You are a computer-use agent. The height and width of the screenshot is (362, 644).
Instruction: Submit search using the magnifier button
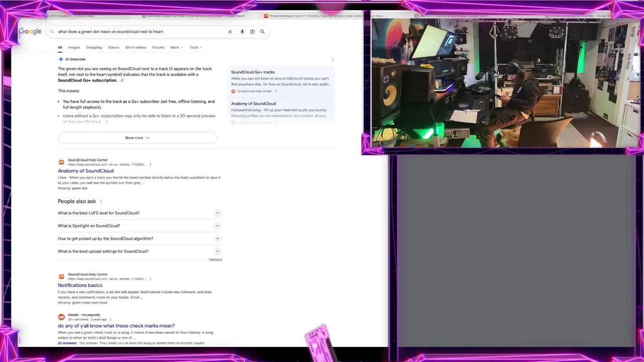(262, 32)
